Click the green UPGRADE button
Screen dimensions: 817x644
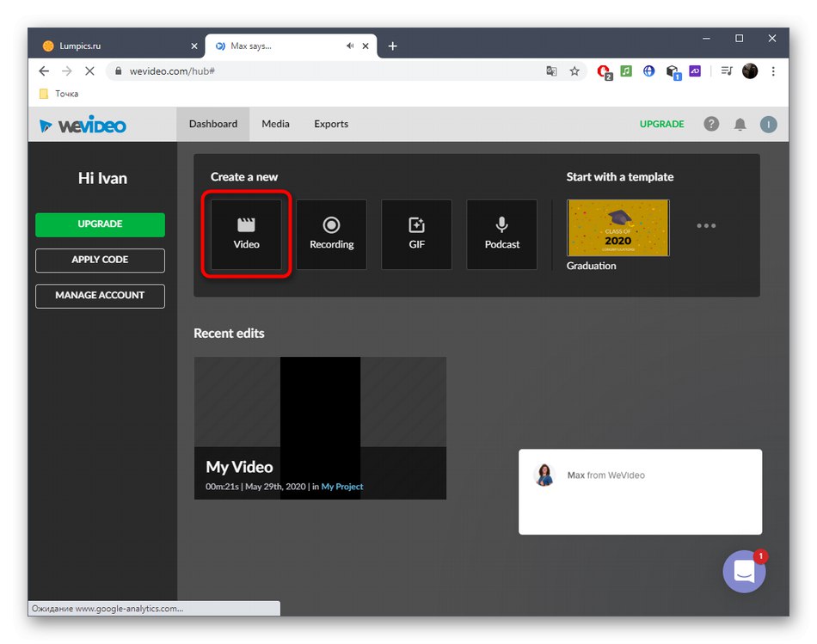pyautogui.click(x=100, y=224)
